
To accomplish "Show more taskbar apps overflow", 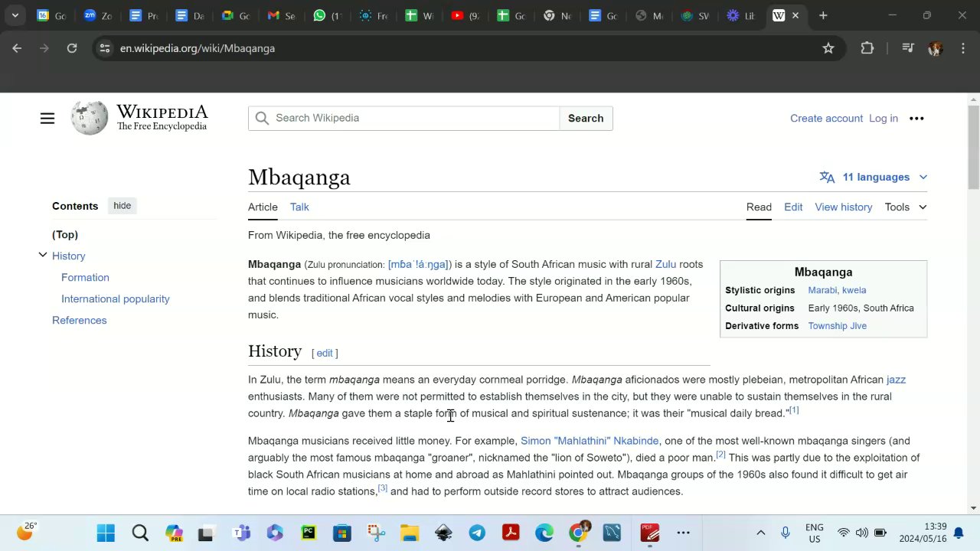I will tap(683, 533).
